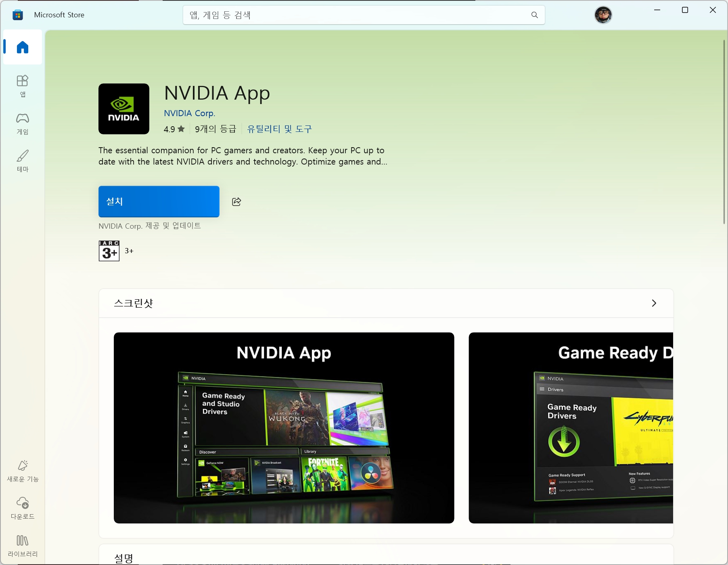Click the app description text

(x=243, y=156)
